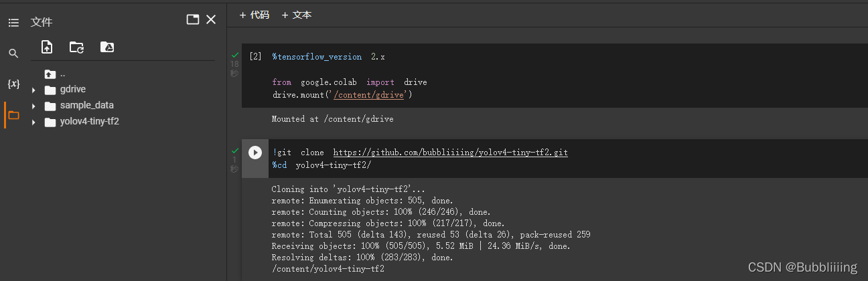Select the gdrive folder name

click(x=73, y=89)
